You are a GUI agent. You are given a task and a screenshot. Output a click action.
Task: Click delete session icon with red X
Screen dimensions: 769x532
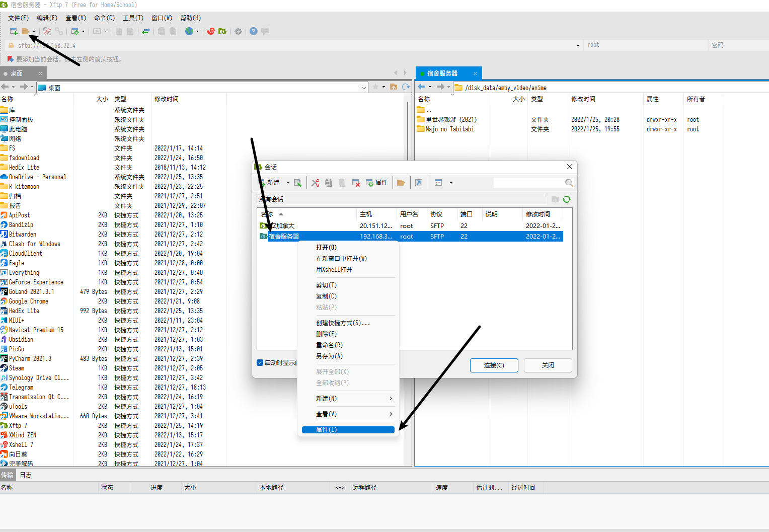point(356,183)
